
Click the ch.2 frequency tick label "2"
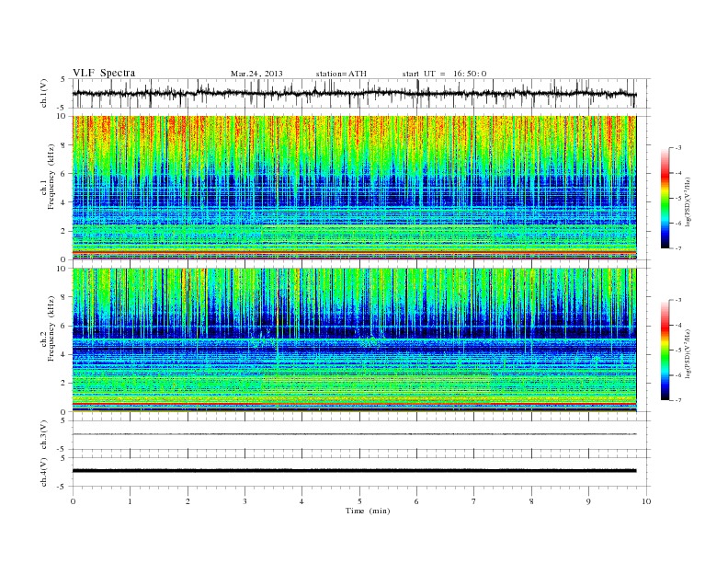64,384
